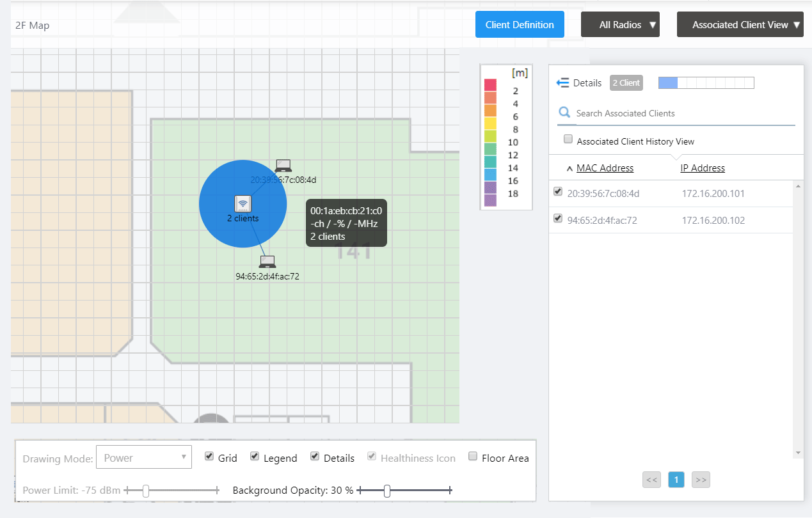The height and width of the screenshot is (518, 812).
Task: Click the Details label in side panel
Action: pyautogui.click(x=587, y=83)
